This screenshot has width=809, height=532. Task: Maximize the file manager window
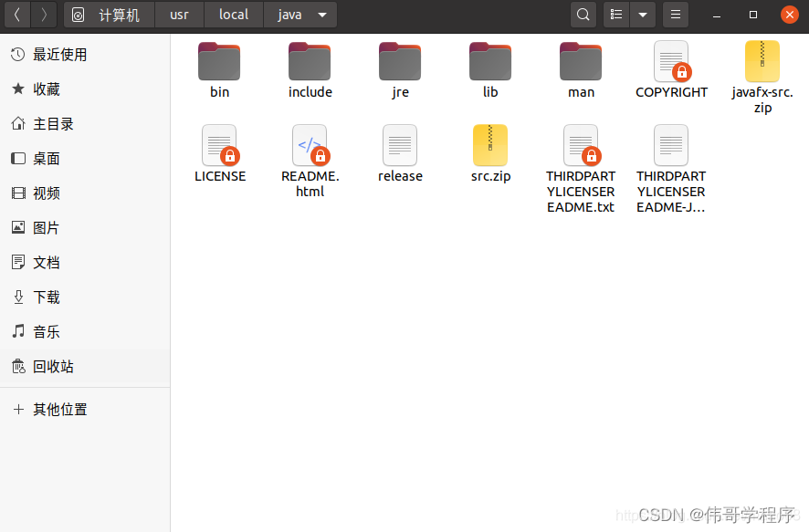pyautogui.click(x=753, y=15)
